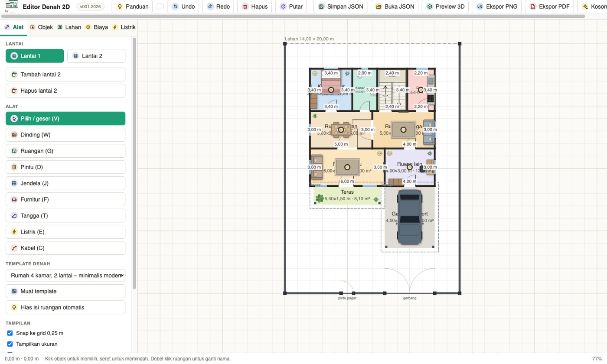
Task: Click the toolbar horizontal scrollbar
Action: [x=293, y=16]
